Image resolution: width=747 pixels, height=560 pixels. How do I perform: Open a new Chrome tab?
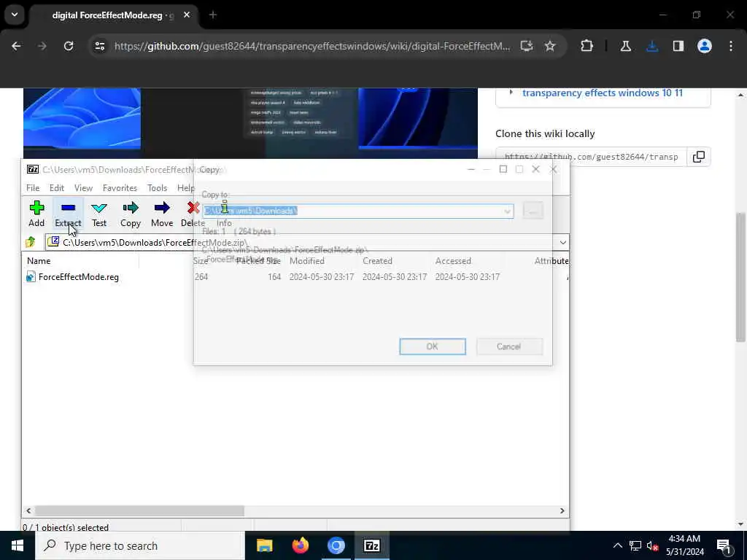(x=213, y=15)
